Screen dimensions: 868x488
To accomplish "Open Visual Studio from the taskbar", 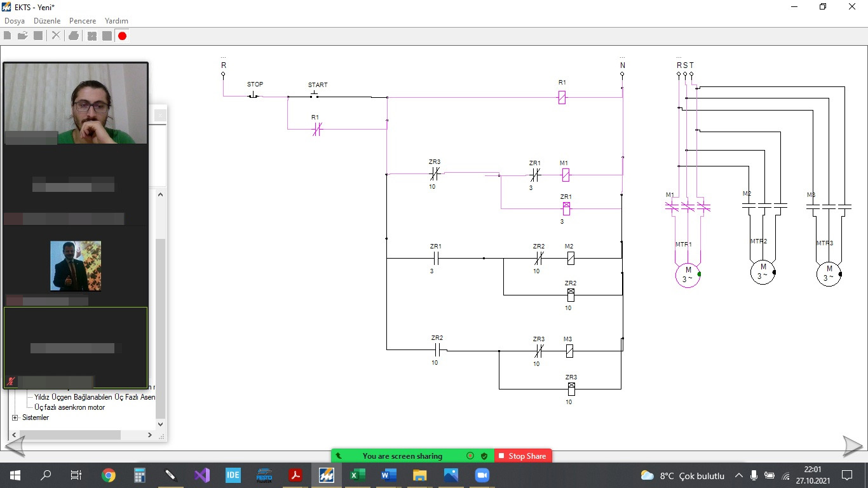I will (x=202, y=475).
